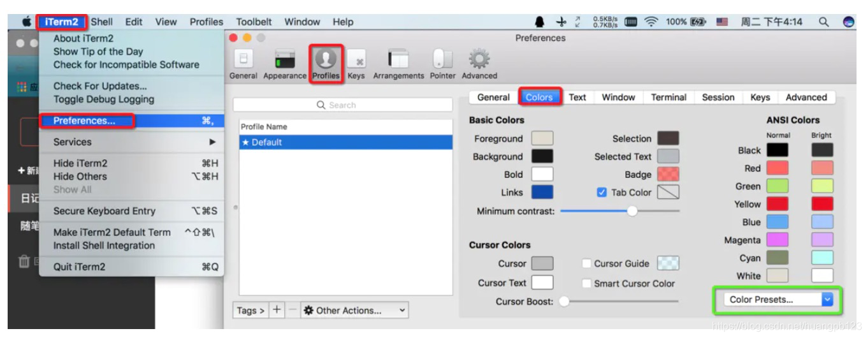Click the Minimum contrast slider
Image resolution: width=868 pixels, height=338 pixels.
click(620, 211)
